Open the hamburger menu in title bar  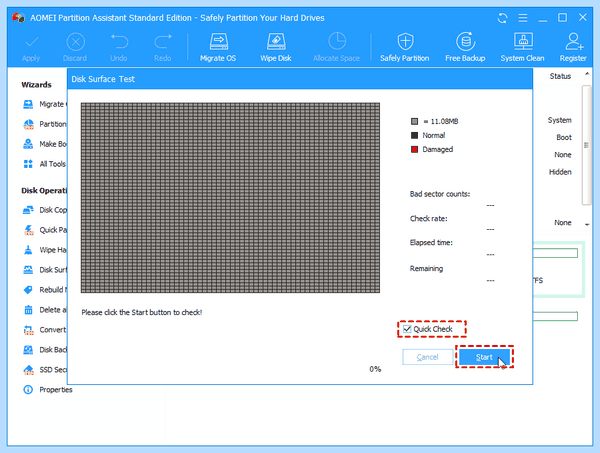[x=523, y=18]
